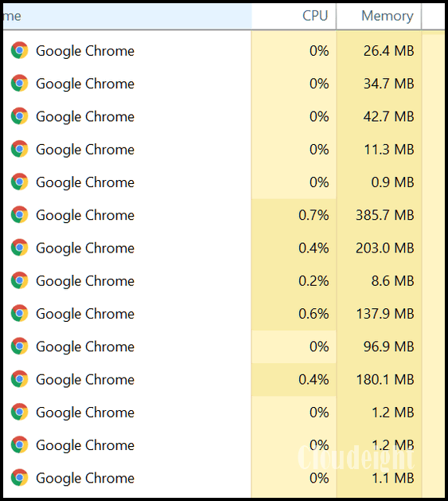448x501 pixels.
Task: Click the 8.6 MB memory cell
Action: [379, 281]
